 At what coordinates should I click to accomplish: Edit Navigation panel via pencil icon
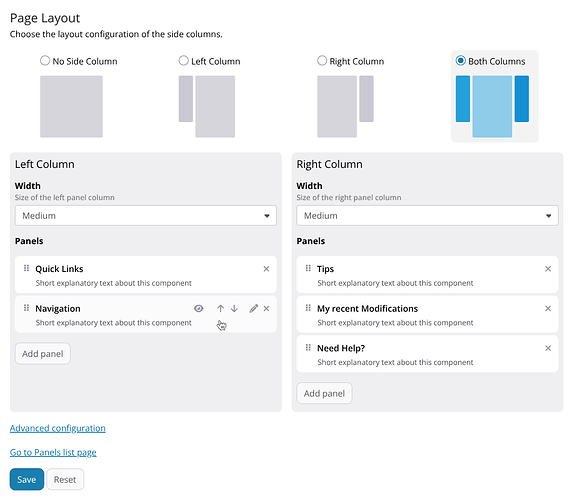(x=253, y=309)
